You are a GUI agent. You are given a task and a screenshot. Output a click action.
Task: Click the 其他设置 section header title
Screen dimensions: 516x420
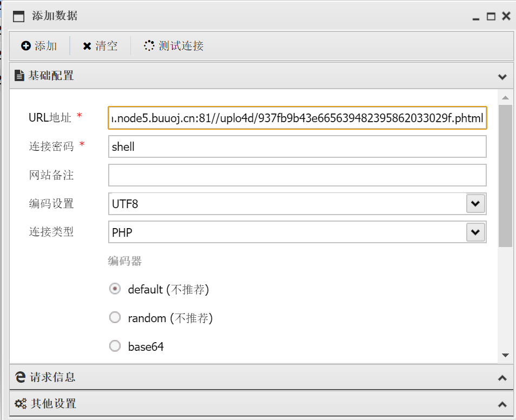(x=54, y=404)
